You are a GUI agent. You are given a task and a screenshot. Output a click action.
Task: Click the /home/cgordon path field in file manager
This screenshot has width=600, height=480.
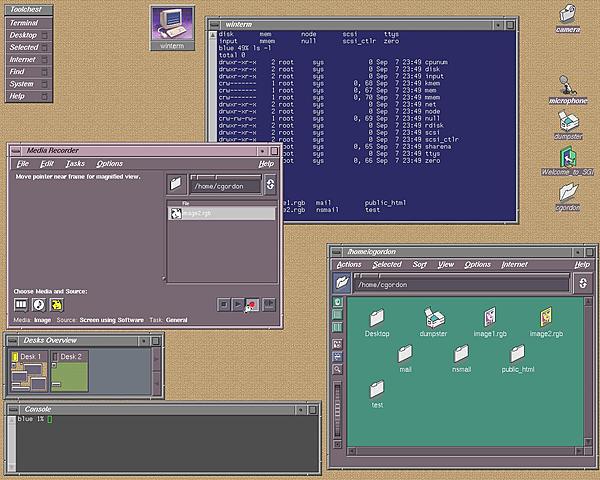pyautogui.click(x=462, y=285)
